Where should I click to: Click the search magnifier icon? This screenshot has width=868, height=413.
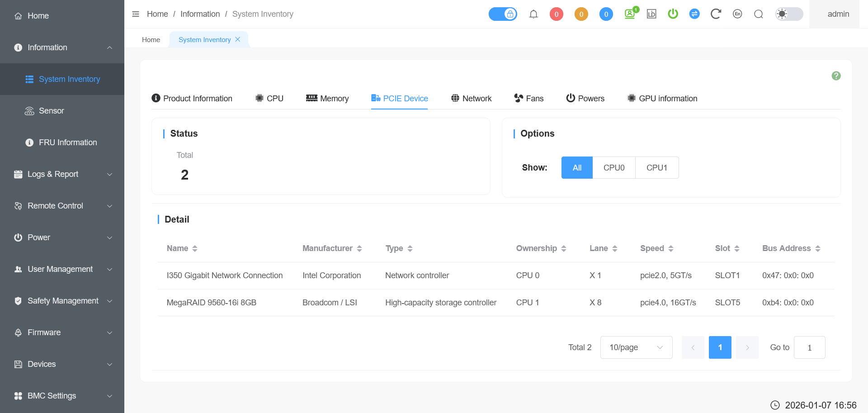759,14
